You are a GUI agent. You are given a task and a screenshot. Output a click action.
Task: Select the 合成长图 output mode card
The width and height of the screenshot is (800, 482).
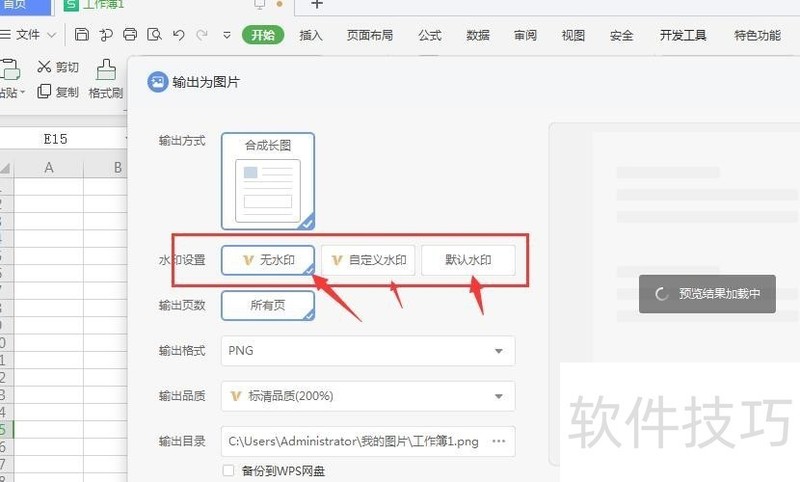coord(268,181)
